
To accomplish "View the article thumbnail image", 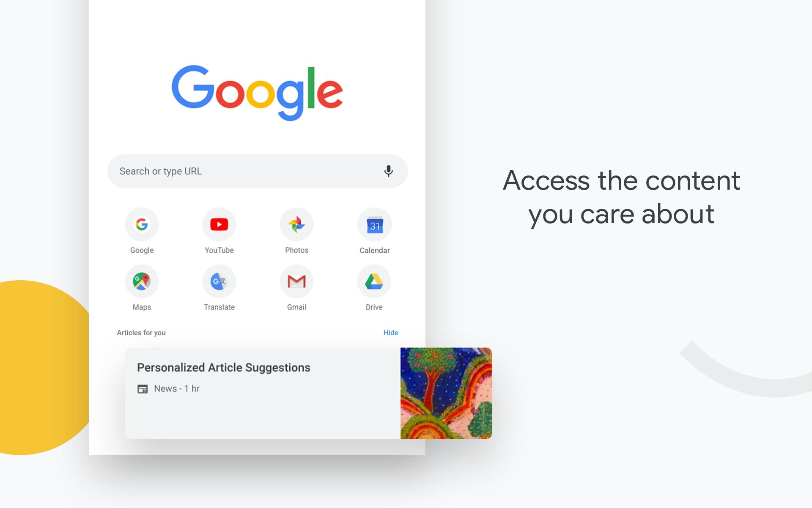I will (x=447, y=392).
